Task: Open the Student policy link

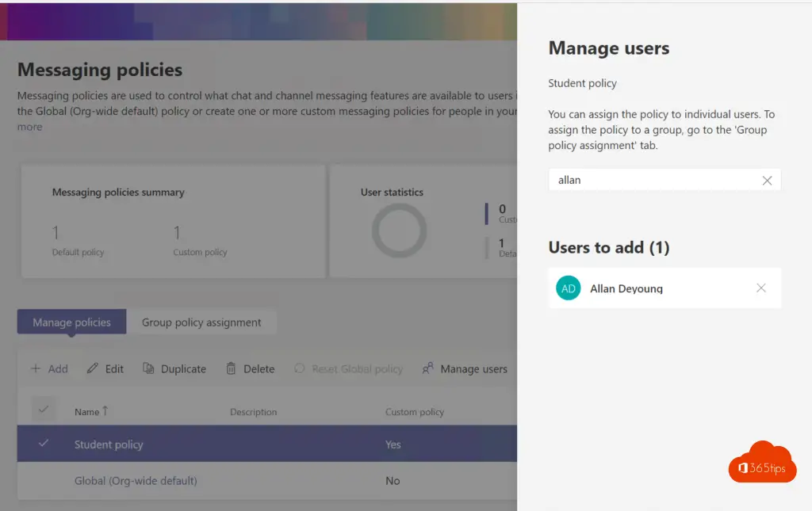Action: [109, 444]
